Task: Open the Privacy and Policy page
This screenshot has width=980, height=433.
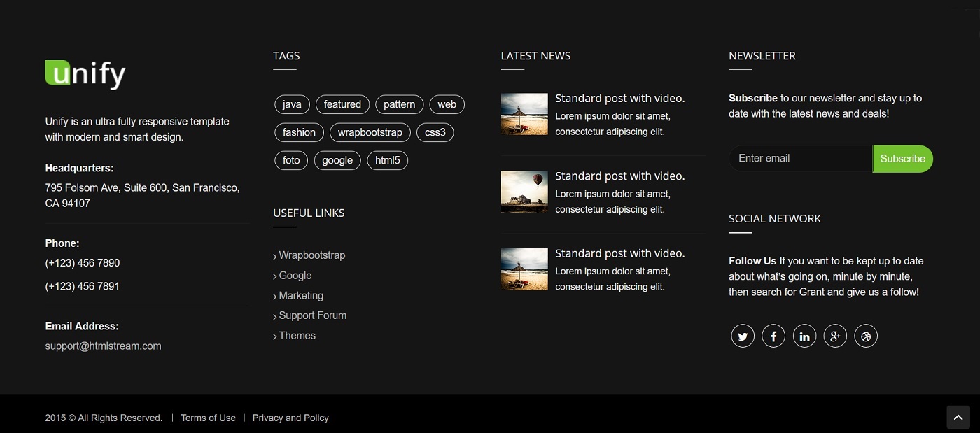Action: point(290,418)
